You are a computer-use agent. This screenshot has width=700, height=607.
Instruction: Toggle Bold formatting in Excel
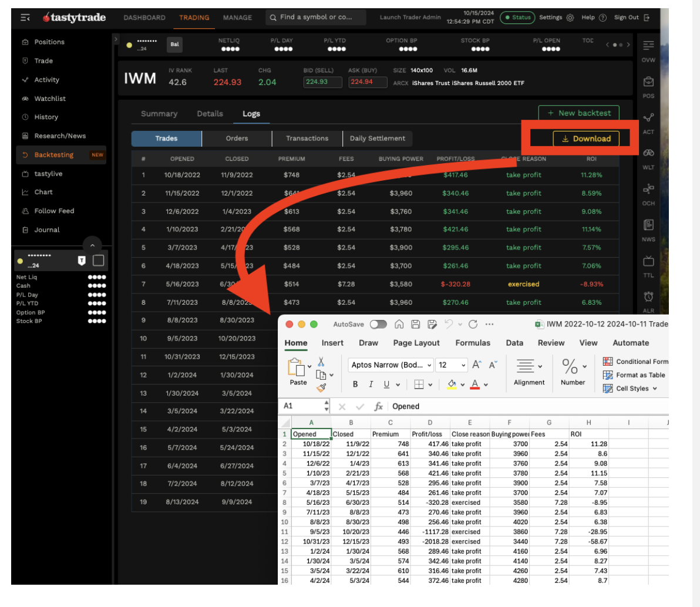(355, 385)
